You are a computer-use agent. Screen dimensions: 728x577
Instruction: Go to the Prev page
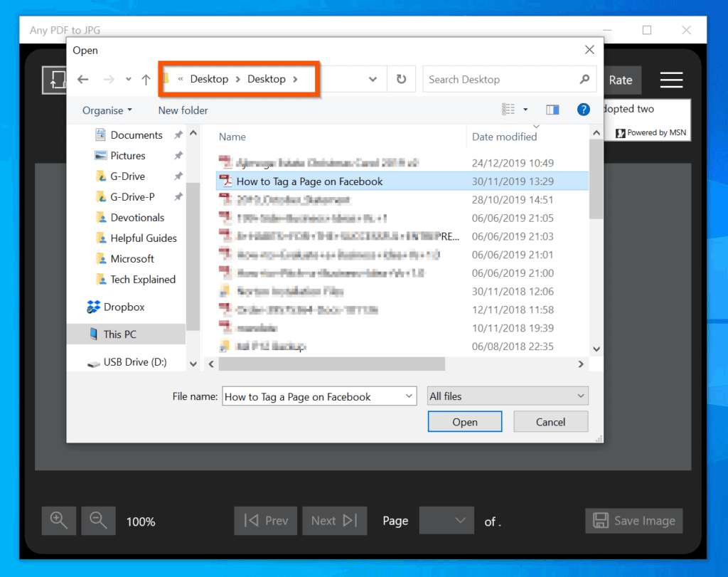[266, 521]
